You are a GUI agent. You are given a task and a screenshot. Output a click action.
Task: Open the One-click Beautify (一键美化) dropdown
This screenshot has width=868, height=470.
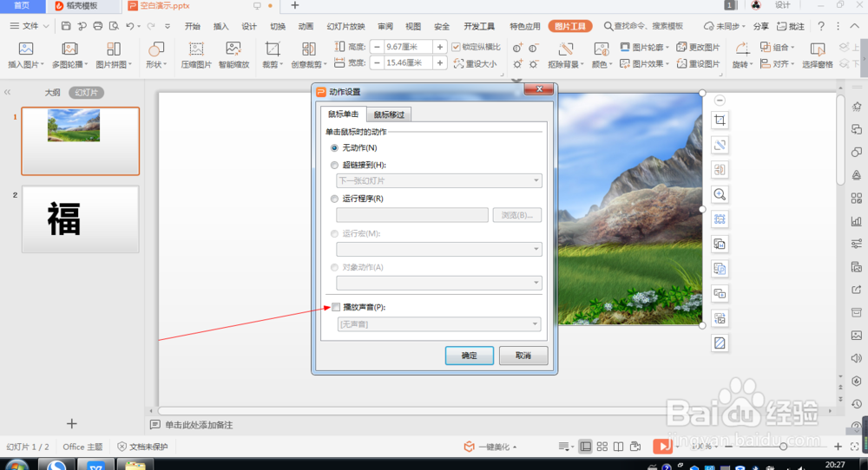(490, 447)
